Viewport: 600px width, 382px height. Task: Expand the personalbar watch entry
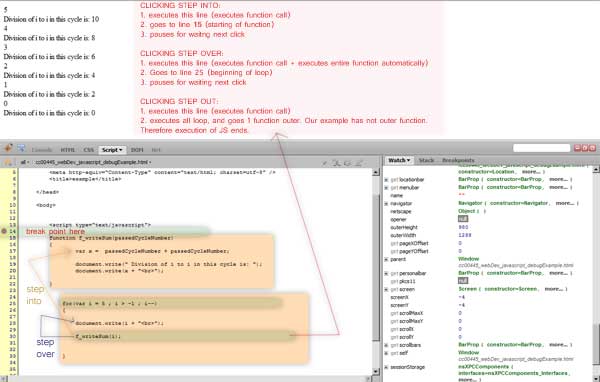tap(386, 273)
